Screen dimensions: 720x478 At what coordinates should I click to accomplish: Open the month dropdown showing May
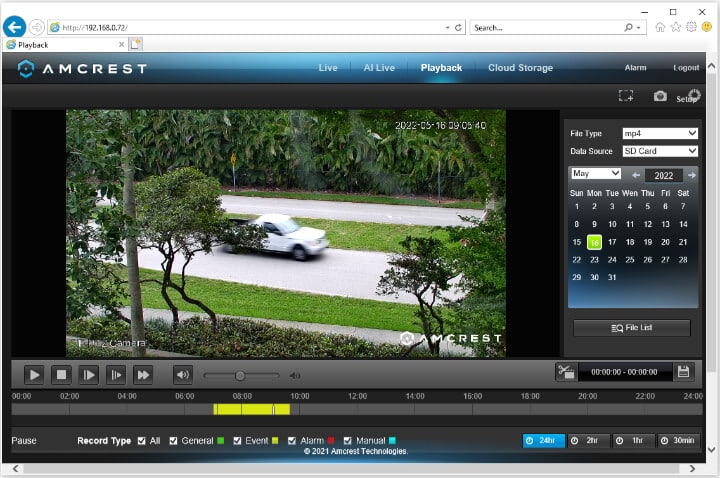pos(595,174)
